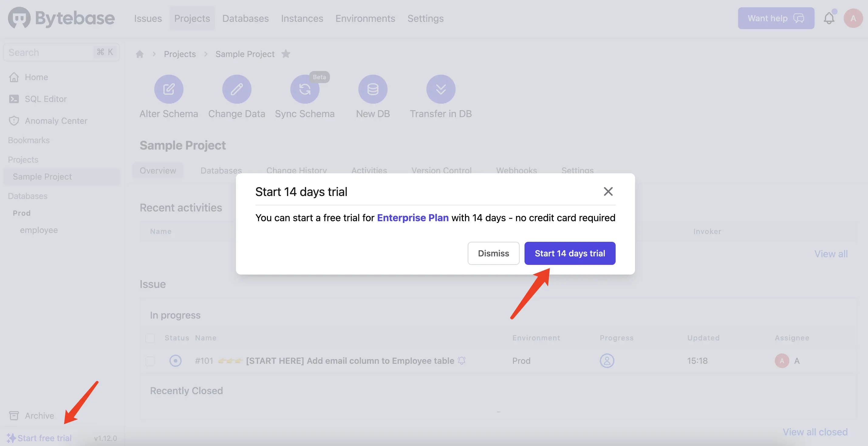
Task: Open the Enterprise Plan link
Action: pyautogui.click(x=413, y=218)
